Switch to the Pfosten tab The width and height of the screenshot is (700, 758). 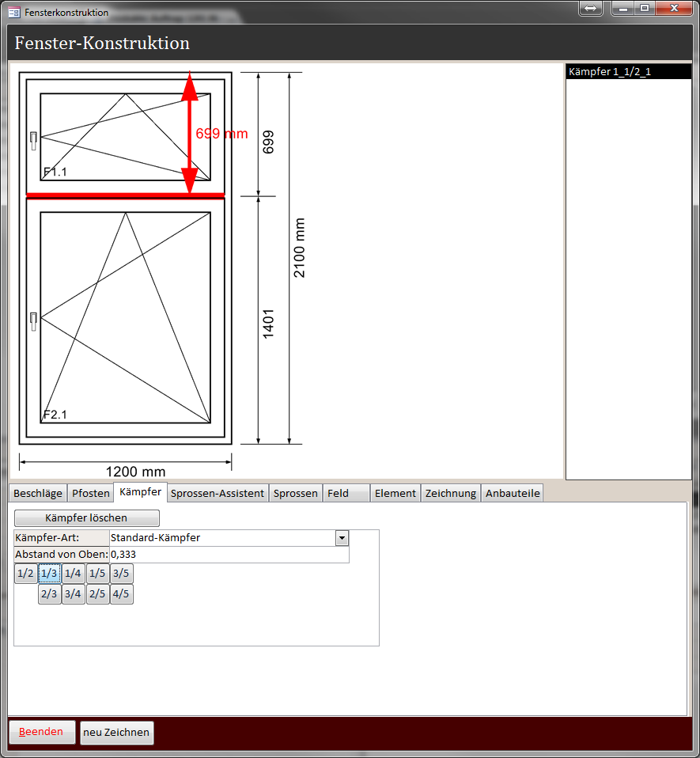(90, 493)
